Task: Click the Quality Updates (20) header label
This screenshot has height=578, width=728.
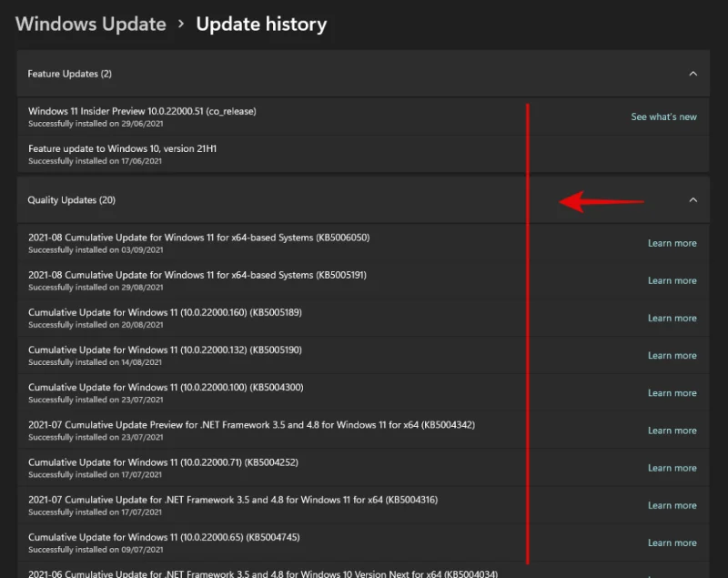Action: coord(71,200)
